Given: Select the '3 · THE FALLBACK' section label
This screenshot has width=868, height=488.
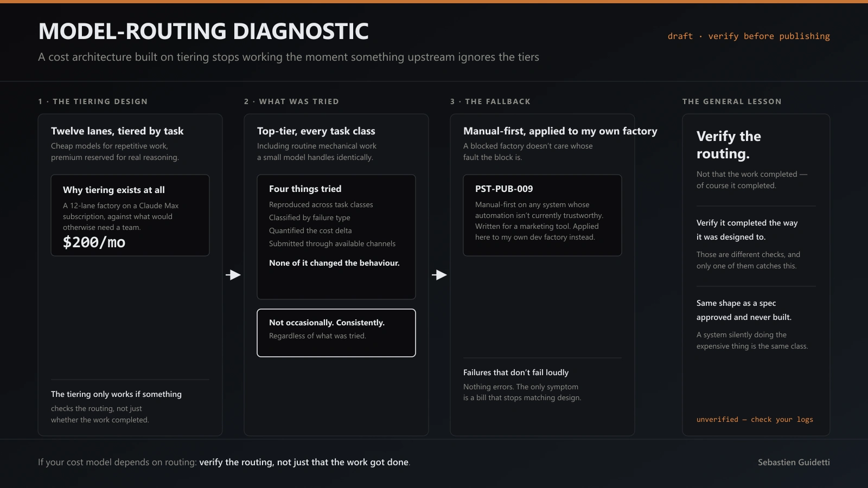Looking at the screenshot, I should click(x=490, y=101).
